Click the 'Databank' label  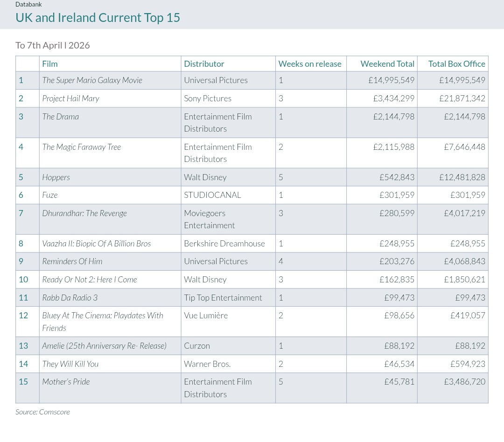[28, 4]
